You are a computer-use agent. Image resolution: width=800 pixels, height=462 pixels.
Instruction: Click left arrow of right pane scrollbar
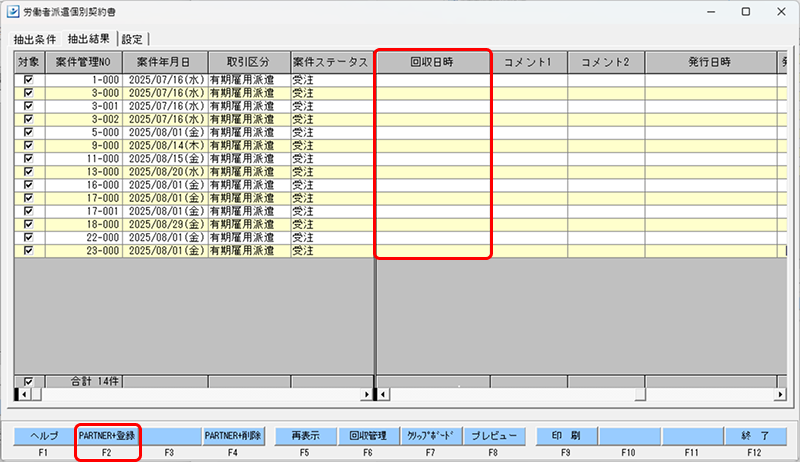click(383, 394)
